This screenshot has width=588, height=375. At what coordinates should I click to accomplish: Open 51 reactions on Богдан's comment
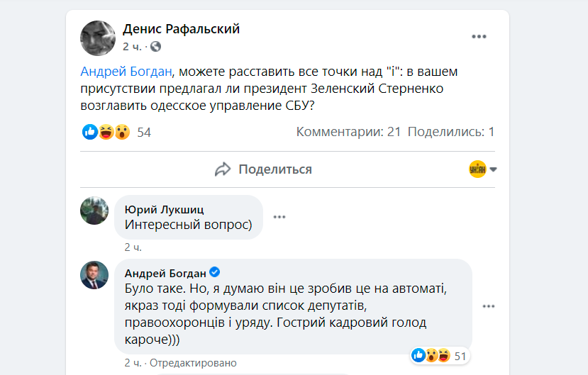pyautogui.click(x=460, y=355)
